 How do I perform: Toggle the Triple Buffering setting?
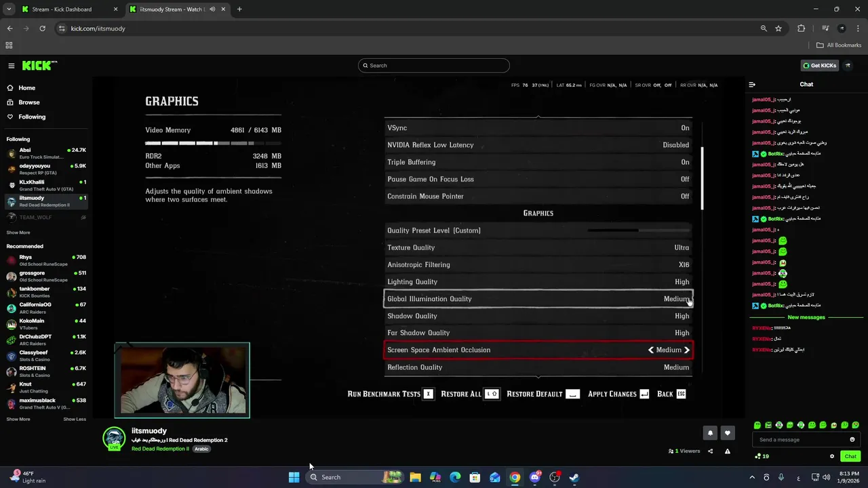(538, 162)
